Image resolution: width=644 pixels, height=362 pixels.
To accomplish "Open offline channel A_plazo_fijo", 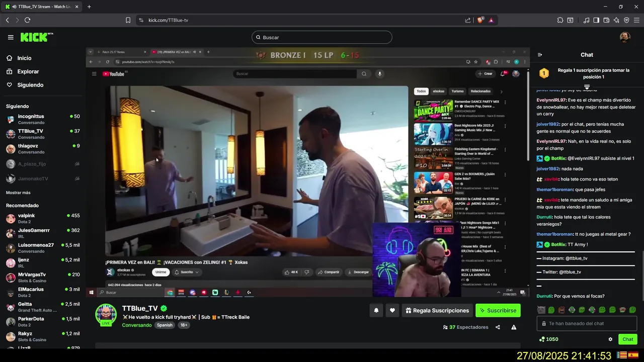I will click(42, 164).
